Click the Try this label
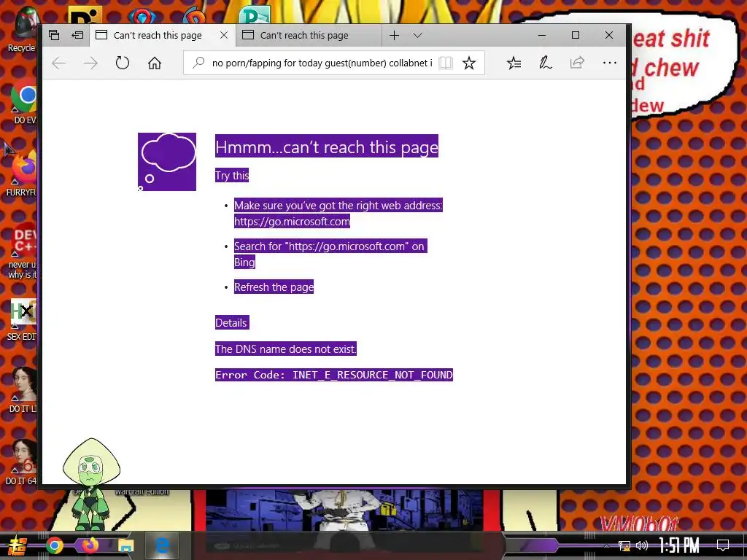The width and height of the screenshot is (747, 560). coord(232,175)
